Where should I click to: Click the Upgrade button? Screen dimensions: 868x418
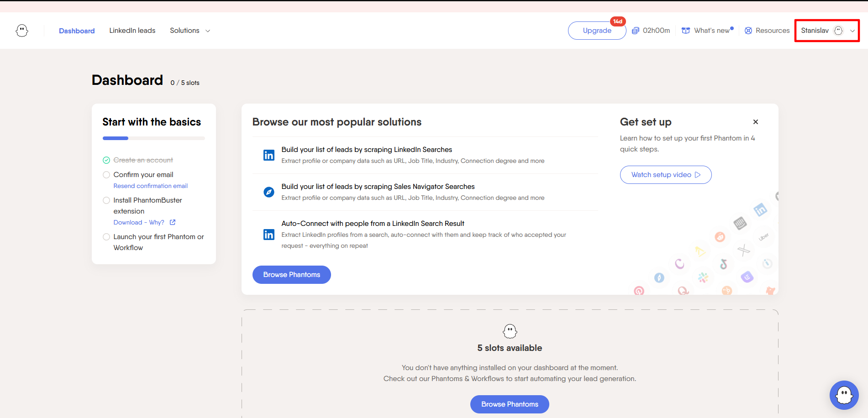[597, 31]
